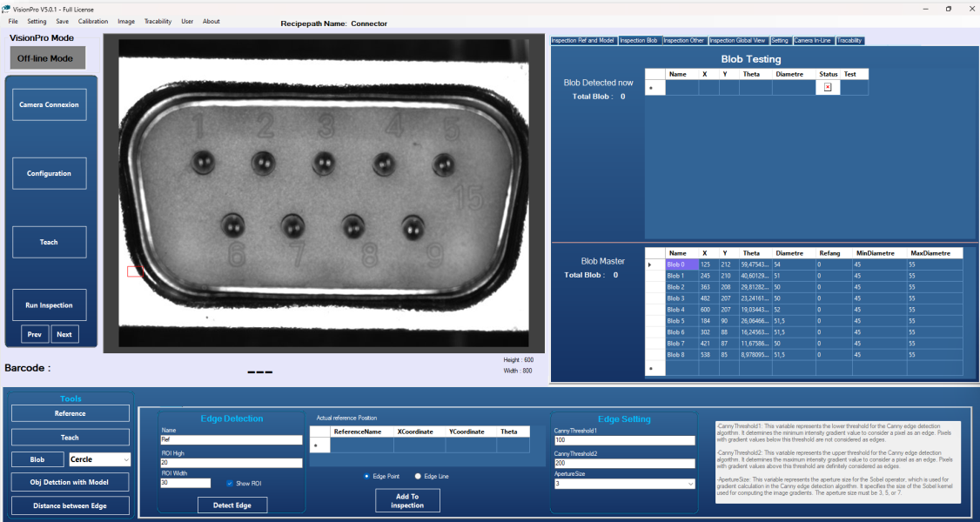Click the Camera Connexion button
The image size is (980, 522).
[x=49, y=104]
